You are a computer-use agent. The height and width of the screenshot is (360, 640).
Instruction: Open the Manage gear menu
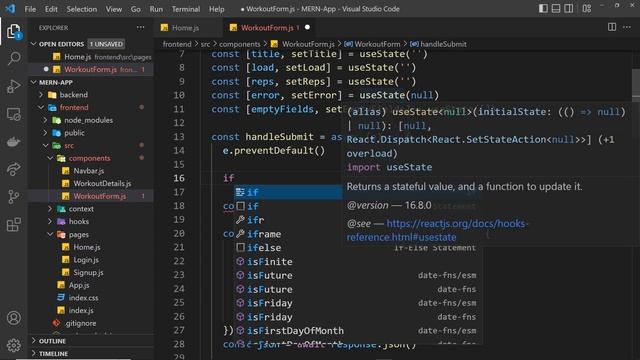(x=13, y=345)
